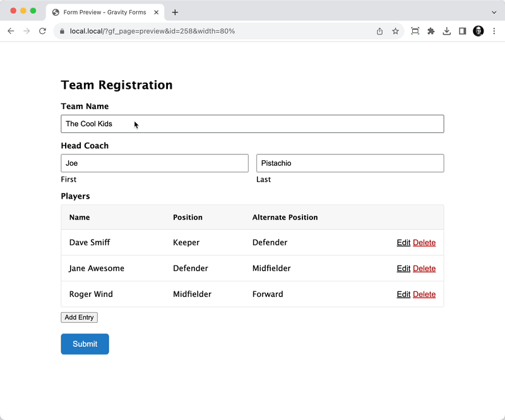Bookmark this page with the star icon
The width and height of the screenshot is (505, 420).
395,32
